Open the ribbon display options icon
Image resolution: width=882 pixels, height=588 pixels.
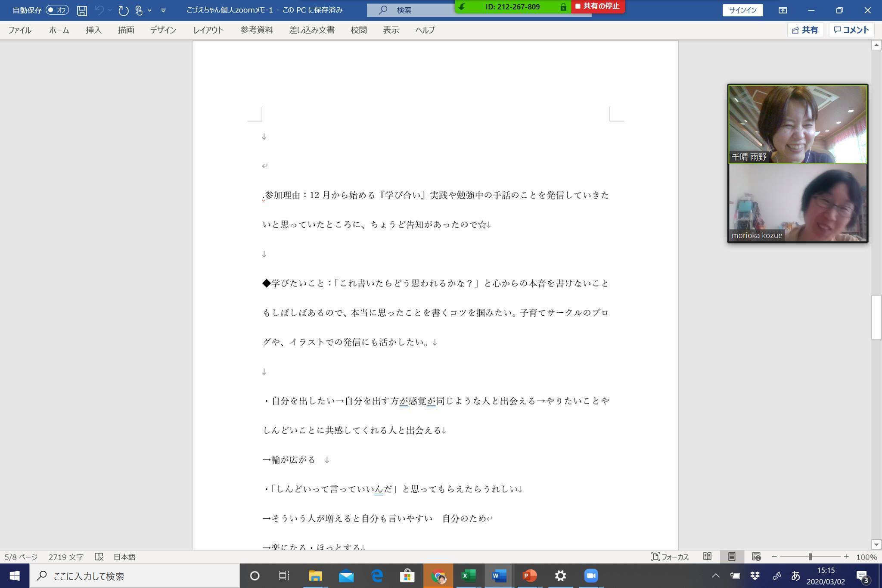tap(783, 10)
